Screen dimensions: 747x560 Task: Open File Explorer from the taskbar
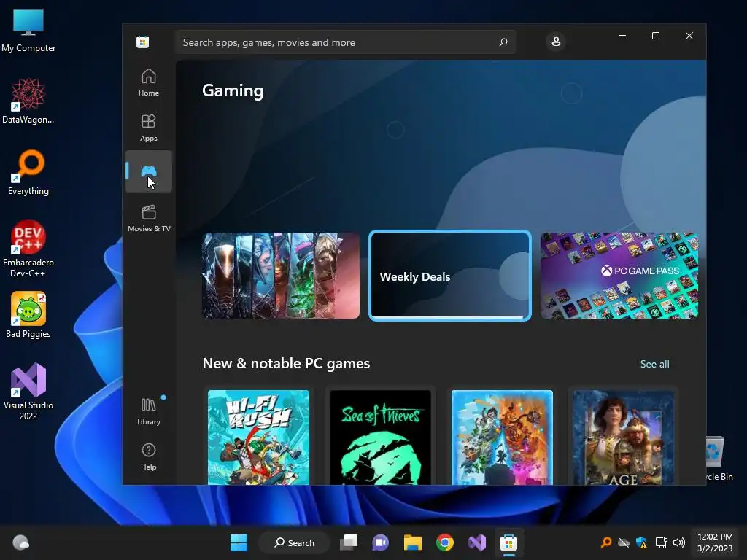click(413, 542)
